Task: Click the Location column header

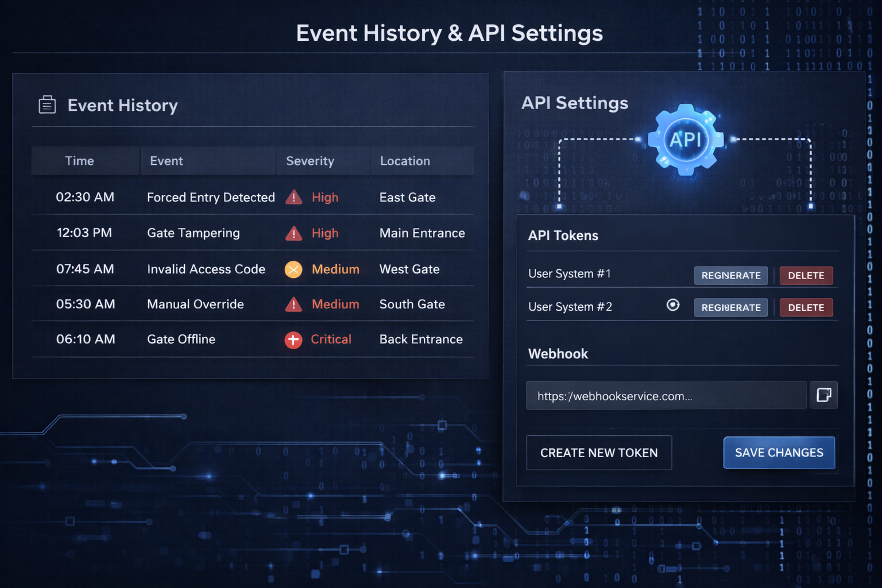Action: coord(405,161)
